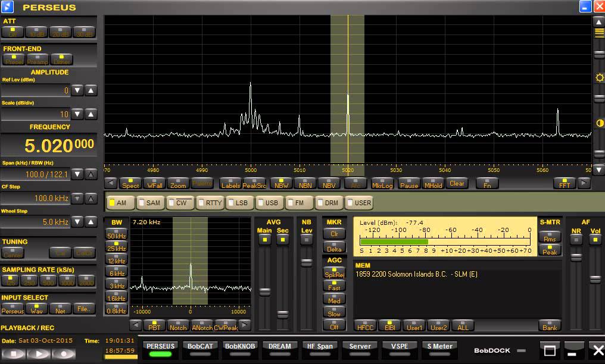
Task: Start playback with the play button
Action: coord(39,353)
